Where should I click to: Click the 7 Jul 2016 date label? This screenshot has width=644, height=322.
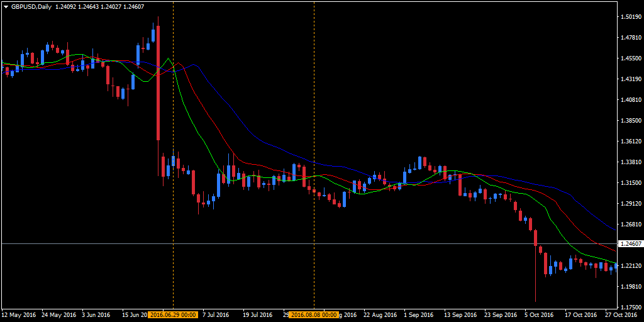pyautogui.click(x=216, y=315)
